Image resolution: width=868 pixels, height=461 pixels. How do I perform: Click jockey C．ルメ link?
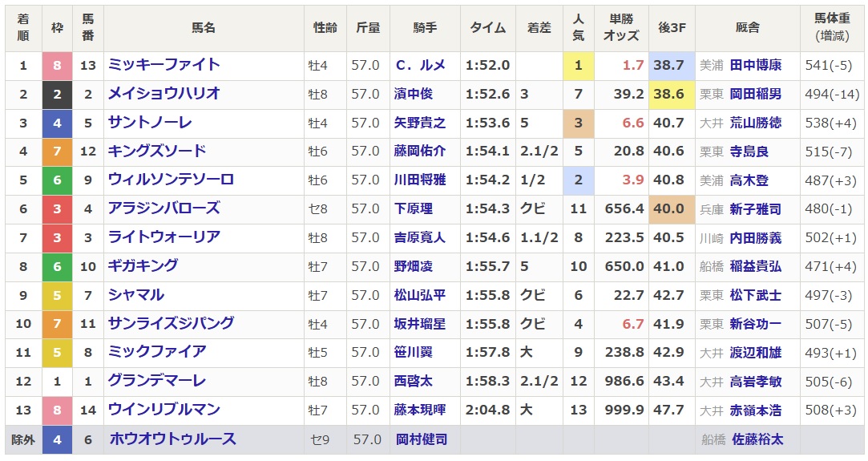[x=420, y=66]
